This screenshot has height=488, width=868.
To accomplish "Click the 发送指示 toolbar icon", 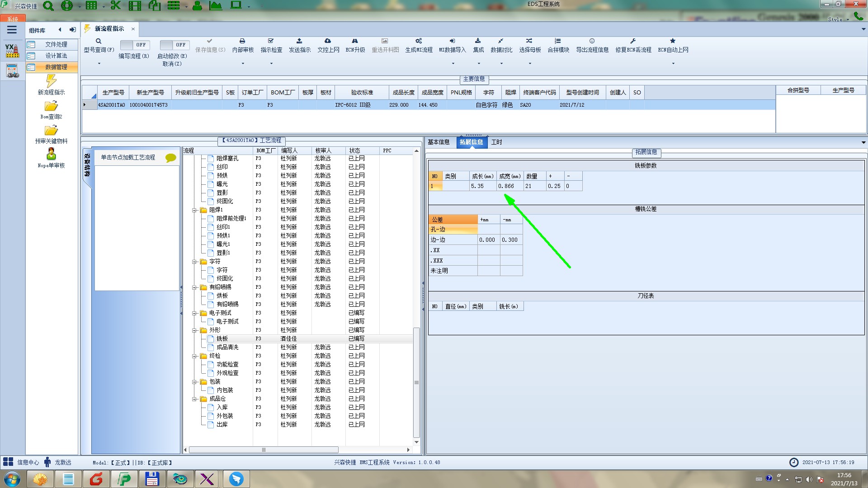I will click(299, 41).
